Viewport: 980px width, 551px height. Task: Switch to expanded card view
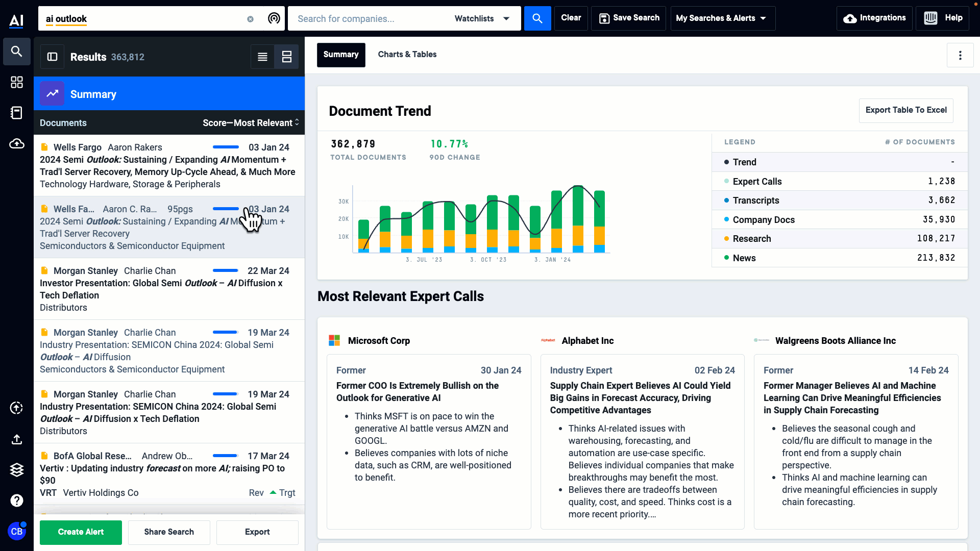(x=287, y=57)
